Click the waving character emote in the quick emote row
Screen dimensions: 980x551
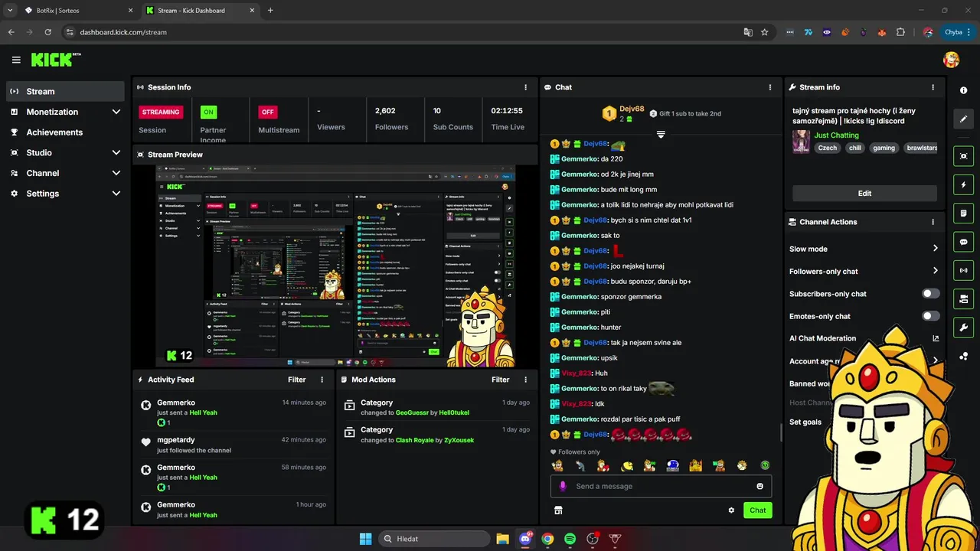558,465
